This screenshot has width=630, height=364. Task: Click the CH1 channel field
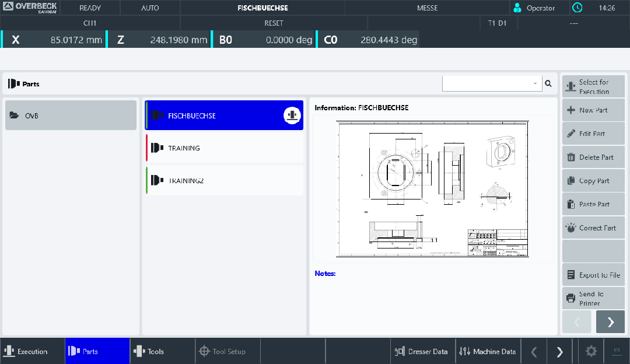(90, 23)
